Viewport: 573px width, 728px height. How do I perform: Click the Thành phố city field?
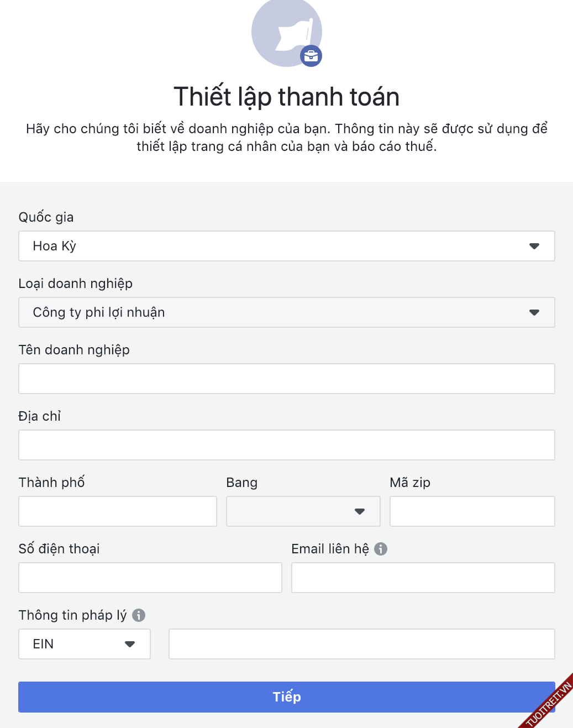[x=118, y=511]
